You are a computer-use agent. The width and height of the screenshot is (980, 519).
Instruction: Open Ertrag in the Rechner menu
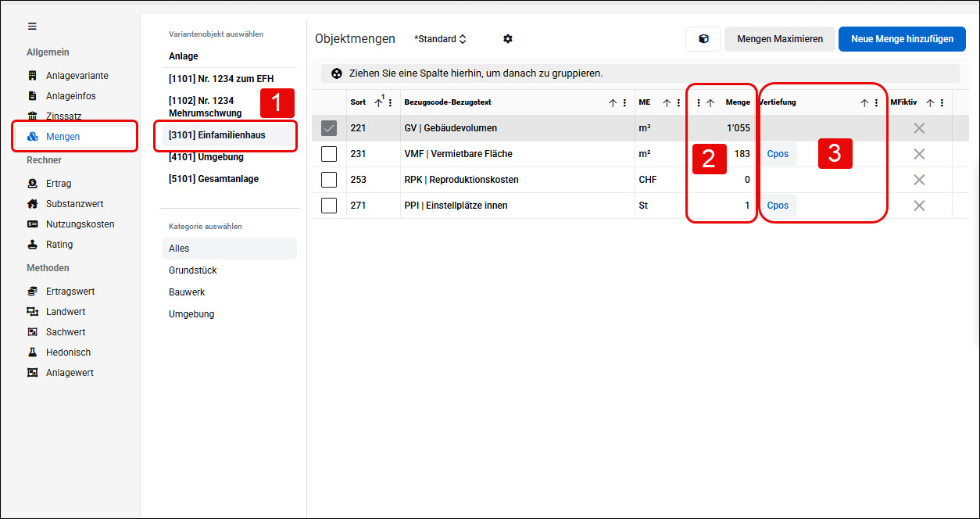pyautogui.click(x=59, y=184)
